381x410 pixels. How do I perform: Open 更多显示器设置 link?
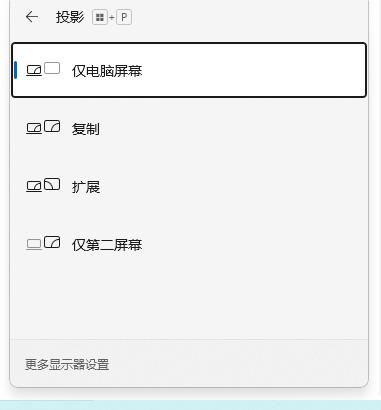click(67, 365)
